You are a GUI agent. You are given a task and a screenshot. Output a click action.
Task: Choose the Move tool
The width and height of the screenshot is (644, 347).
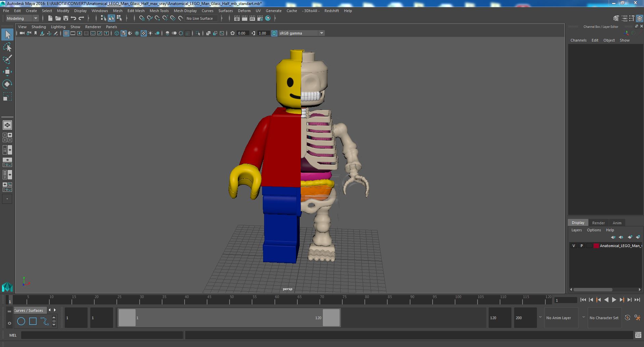(x=7, y=72)
